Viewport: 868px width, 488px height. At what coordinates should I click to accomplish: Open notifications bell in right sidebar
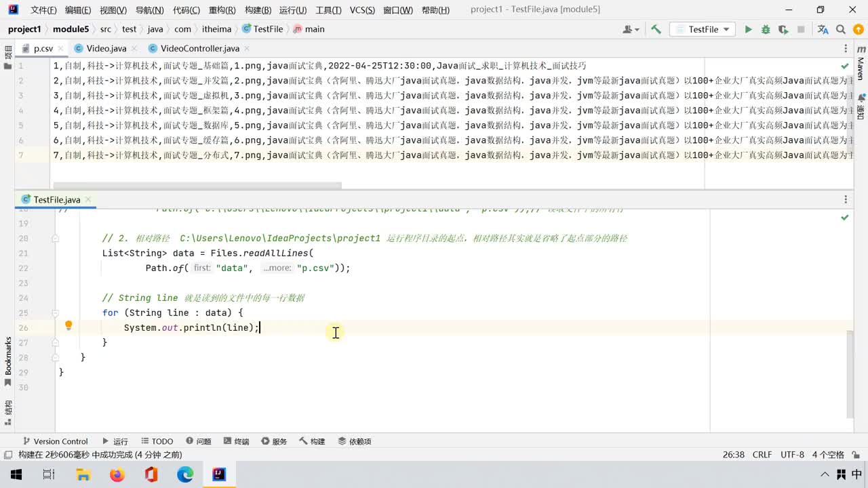pos(861,106)
